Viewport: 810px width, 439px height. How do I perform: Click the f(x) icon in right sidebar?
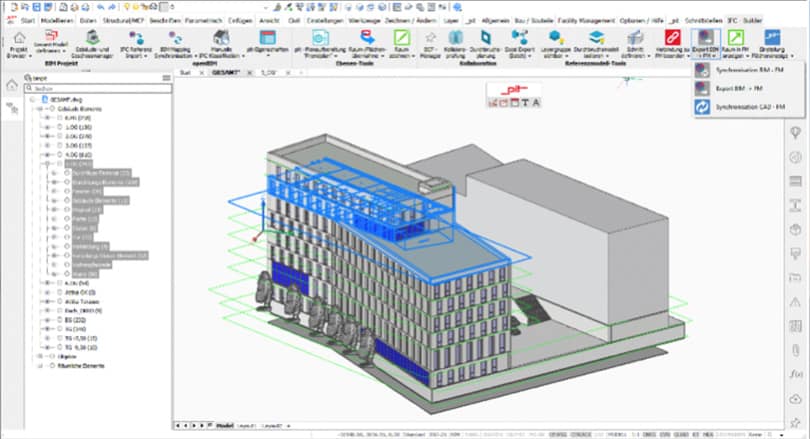point(796,376)
